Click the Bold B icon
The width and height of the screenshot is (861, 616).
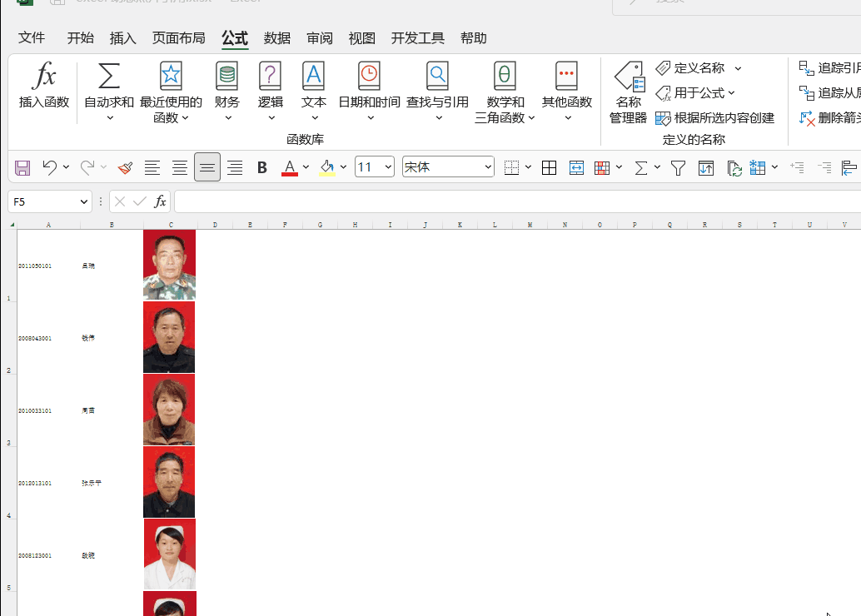pos(262,167)
